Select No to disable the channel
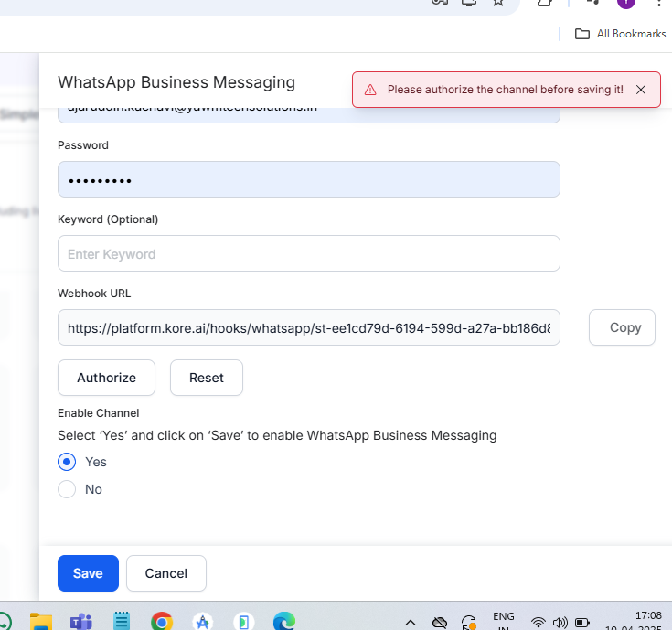Viewport: 672px width, 630px height. point(67,489)
